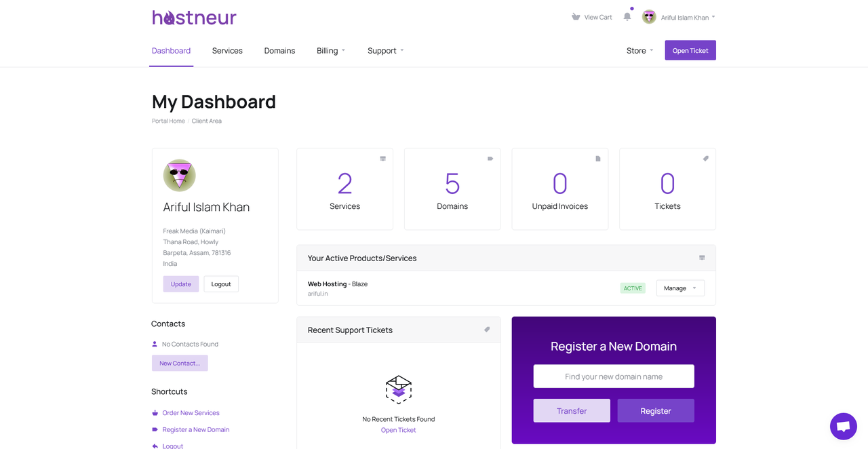Image resolution: width=868 pixels, height=449 pixels.
Task: Open the 0 Tickets stat card
Action: tap(667, 189)
